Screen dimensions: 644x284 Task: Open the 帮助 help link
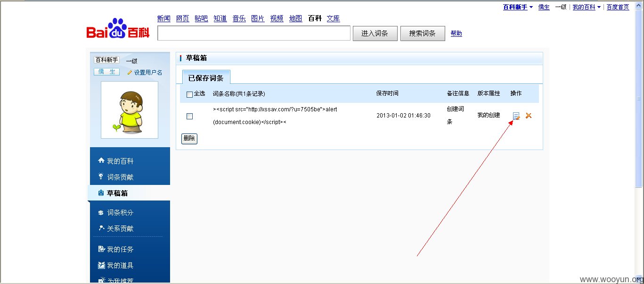click(x=456, y=33)
